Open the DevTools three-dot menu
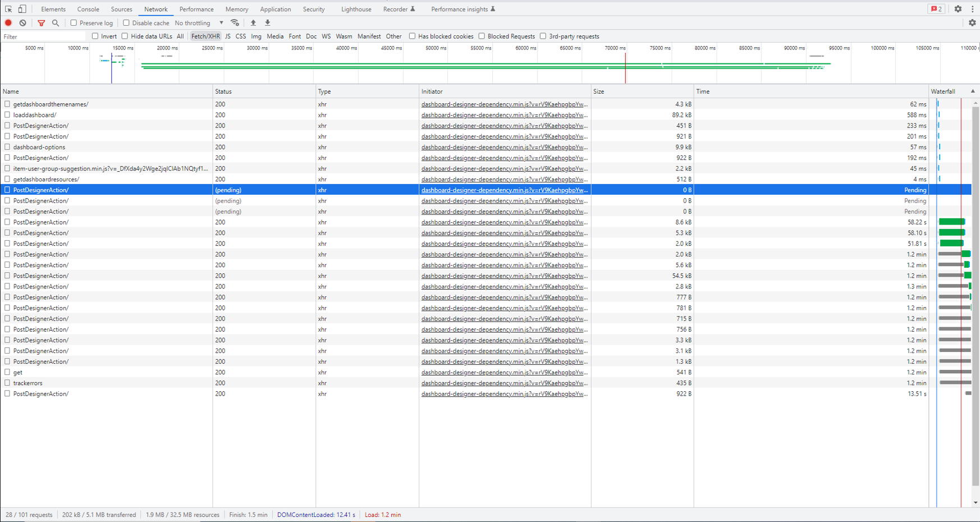 pos(973,8)
